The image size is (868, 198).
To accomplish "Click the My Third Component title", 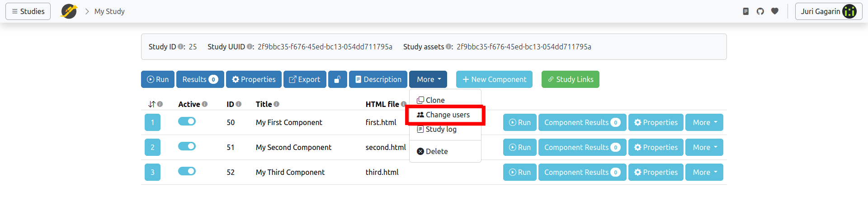I will pyautogui.click(x=290, y=172).
